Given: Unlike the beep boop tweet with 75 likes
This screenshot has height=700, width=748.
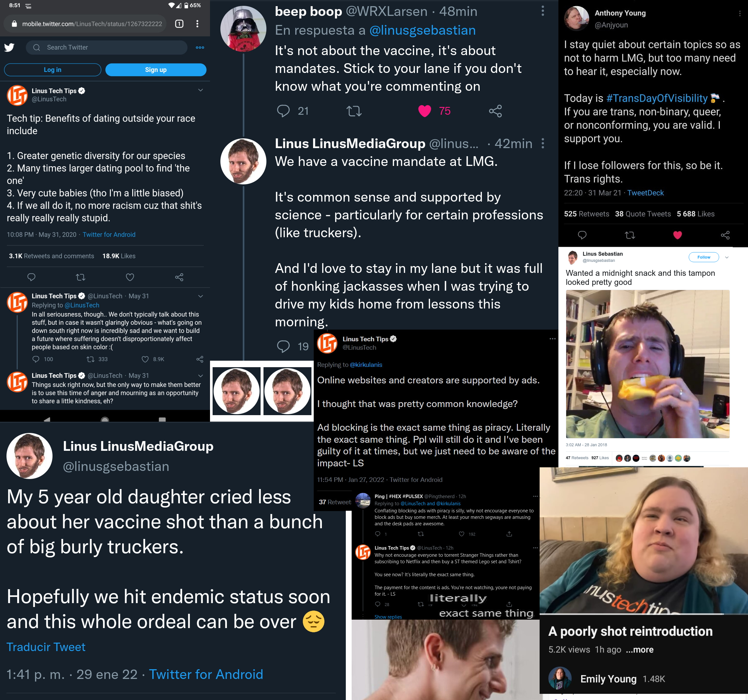Looking at the screenshot, I should click(x=425, y=111).
